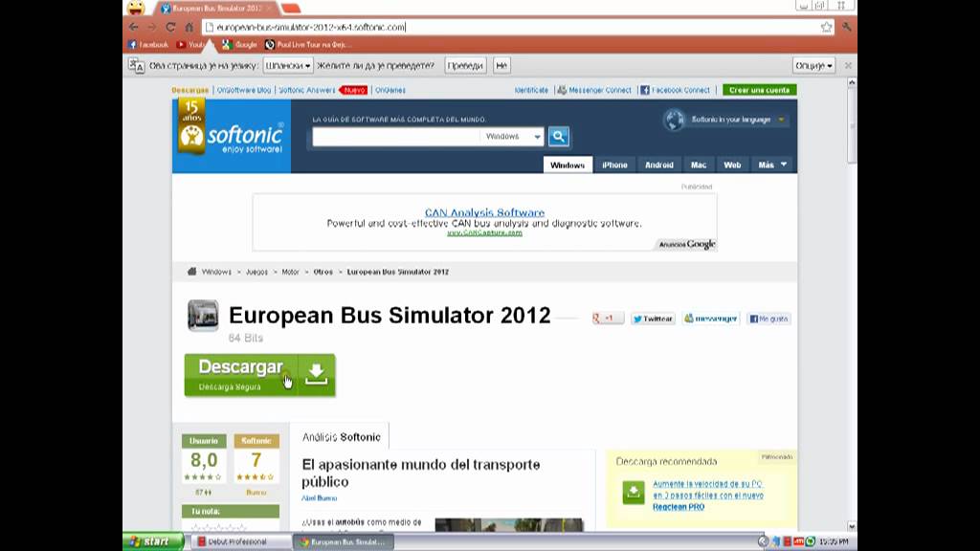
Task: Click the Identifícate login link
Action: coord(531,90)
